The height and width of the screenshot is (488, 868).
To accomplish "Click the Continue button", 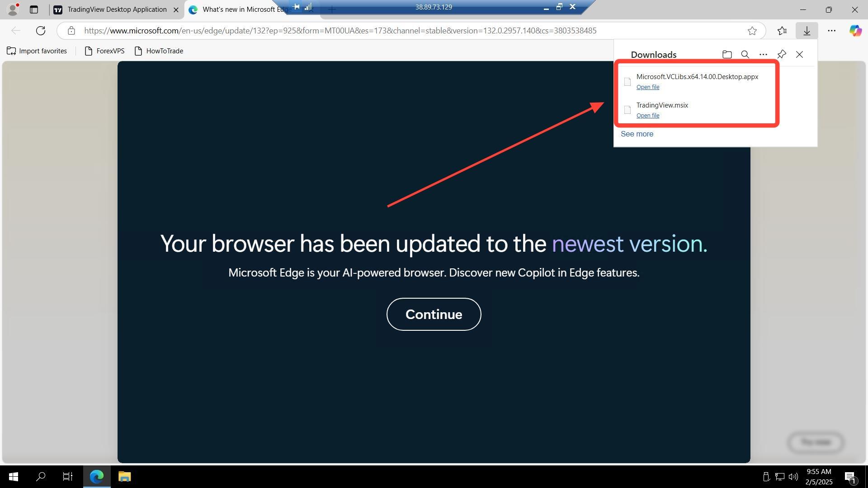I will tap(434, 314).
